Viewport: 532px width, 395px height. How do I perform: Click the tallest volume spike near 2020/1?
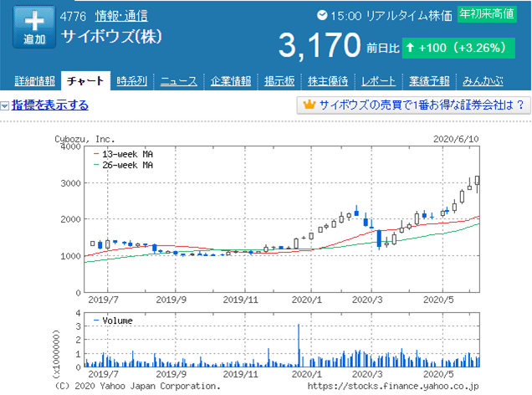(299, 345)
